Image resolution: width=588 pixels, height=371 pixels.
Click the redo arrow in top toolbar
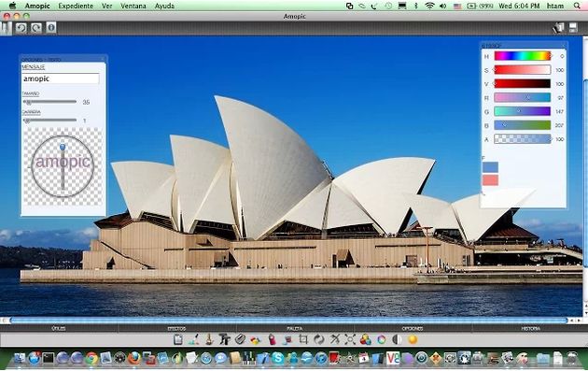(36, 28)
